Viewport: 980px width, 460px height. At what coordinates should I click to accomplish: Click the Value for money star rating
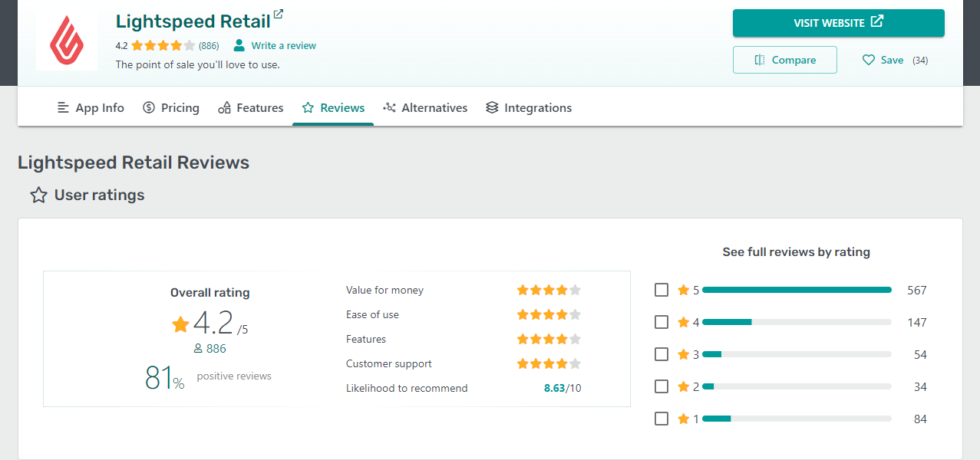click(x=549, y=290)
